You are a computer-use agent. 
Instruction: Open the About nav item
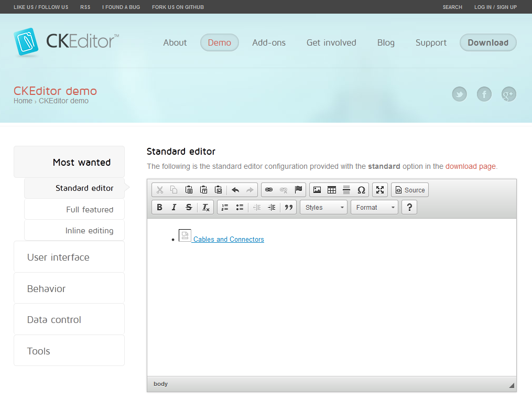175,42
